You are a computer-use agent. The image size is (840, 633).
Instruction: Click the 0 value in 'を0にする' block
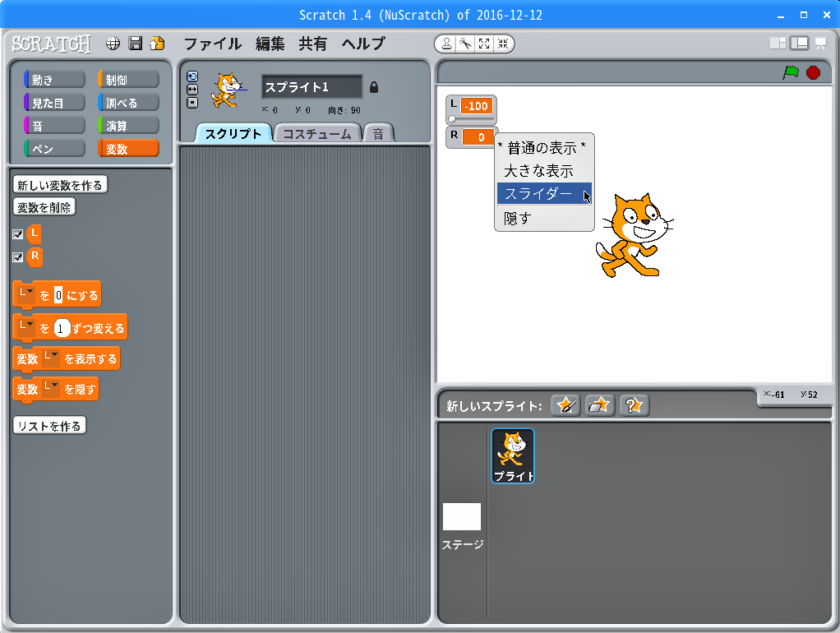[58, 295]
